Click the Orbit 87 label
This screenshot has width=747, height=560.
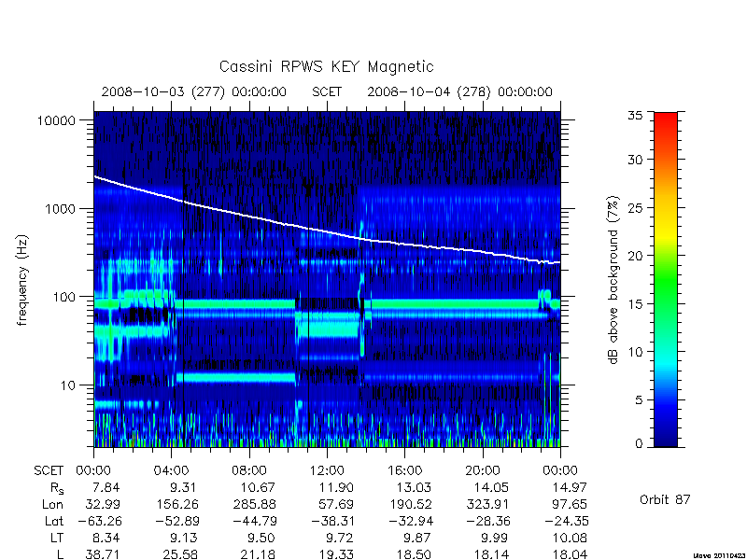[665, 499]
